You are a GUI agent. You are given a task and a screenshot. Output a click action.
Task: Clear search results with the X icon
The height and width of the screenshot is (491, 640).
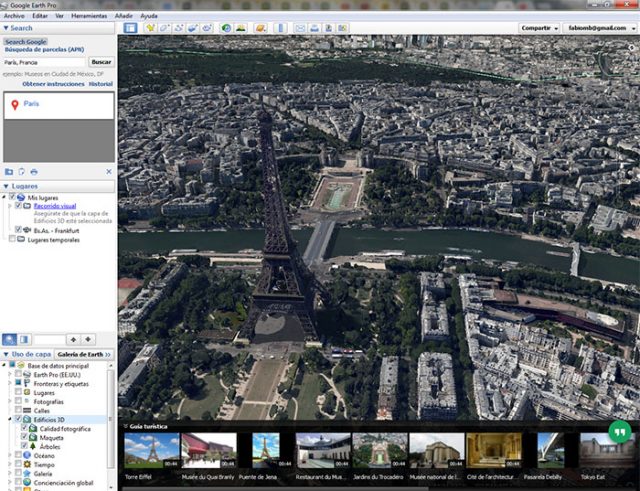pyautogui.click(x=109, y=172)
